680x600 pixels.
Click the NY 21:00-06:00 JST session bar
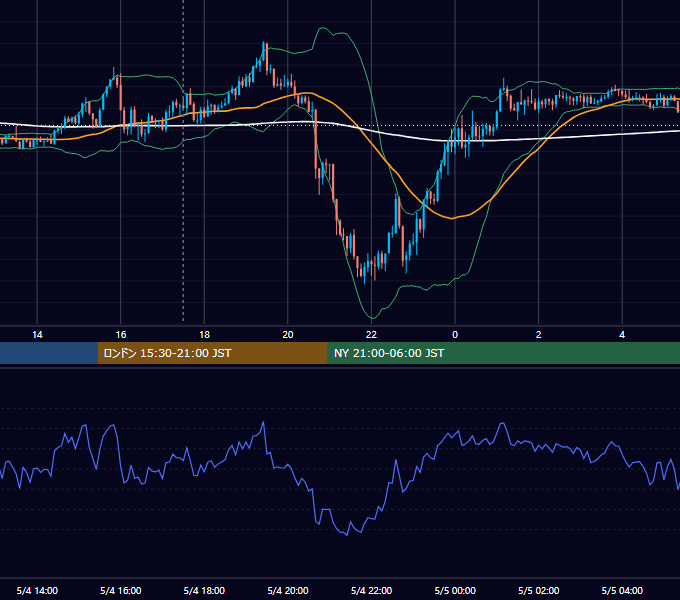tap(503, 353)
